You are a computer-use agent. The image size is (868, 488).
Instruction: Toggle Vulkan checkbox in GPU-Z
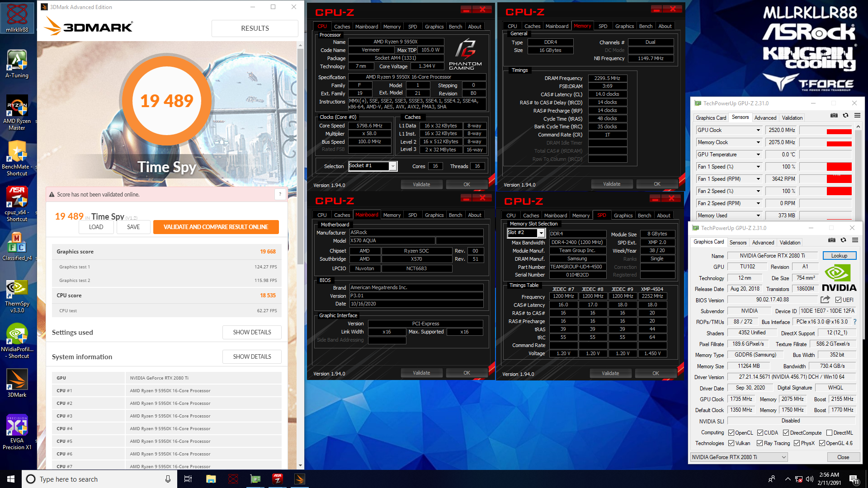(731, 443)
